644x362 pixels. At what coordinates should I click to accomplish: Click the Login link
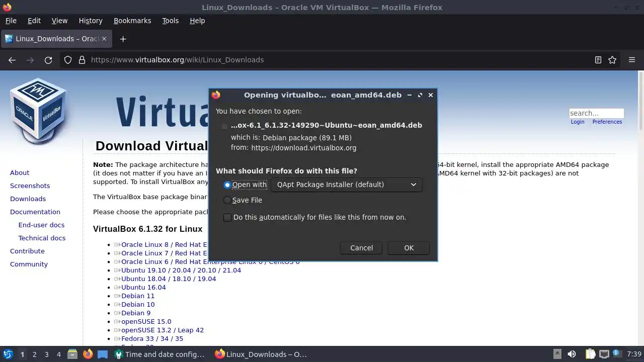[578, 122]
